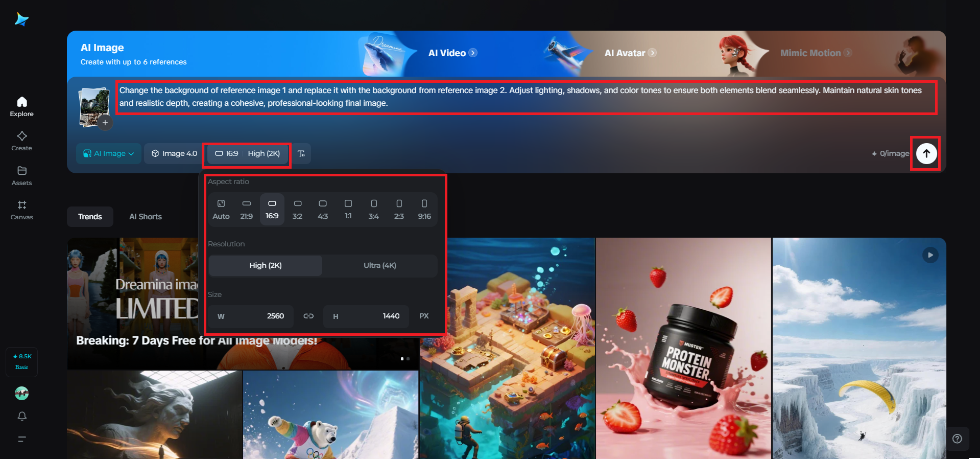Collapse the 16:9 High (2K) settings dropdown

(x=248, y=153)
